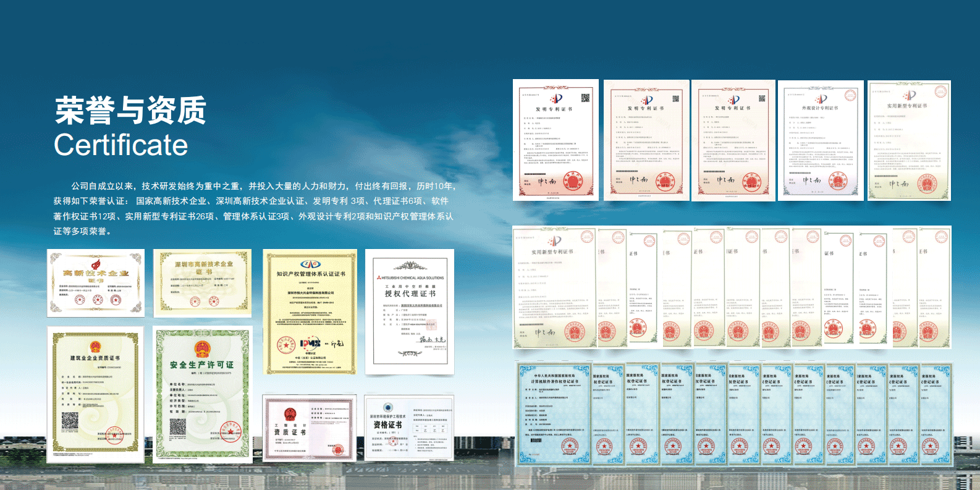Select the line starting 获得如下荣誉认证

click(x=251, y=201)
